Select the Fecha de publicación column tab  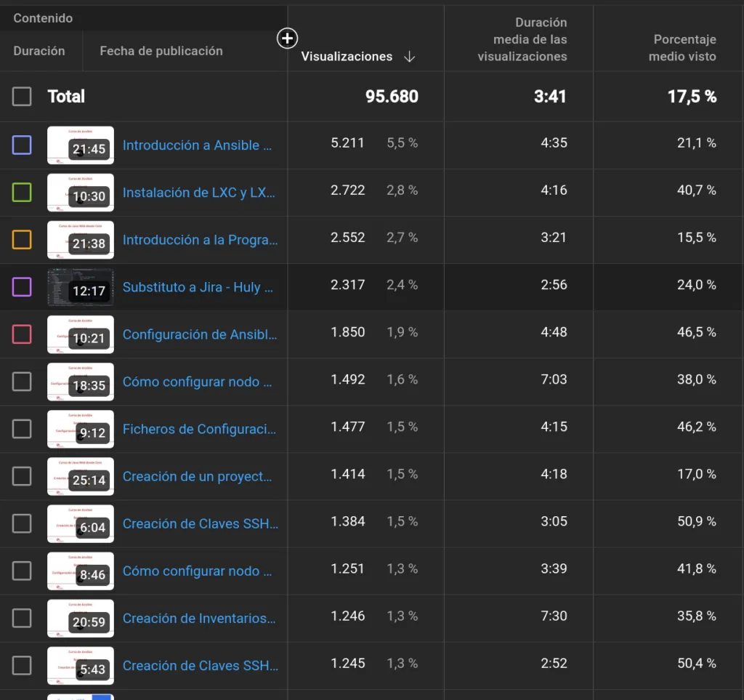(161, 51)
